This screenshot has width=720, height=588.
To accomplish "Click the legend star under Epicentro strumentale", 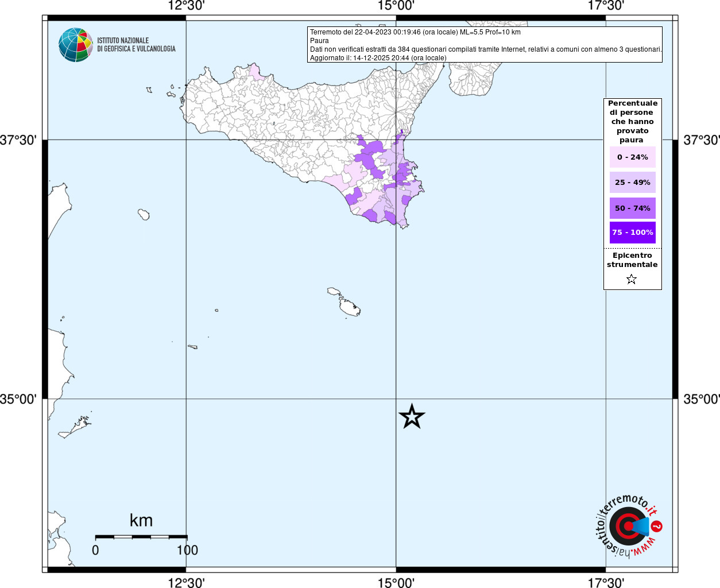I will pyautogui.click(x=632, y=279).
